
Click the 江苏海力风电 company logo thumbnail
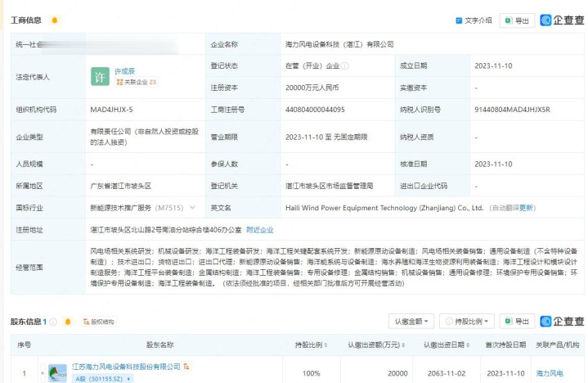tap(58, 374)
